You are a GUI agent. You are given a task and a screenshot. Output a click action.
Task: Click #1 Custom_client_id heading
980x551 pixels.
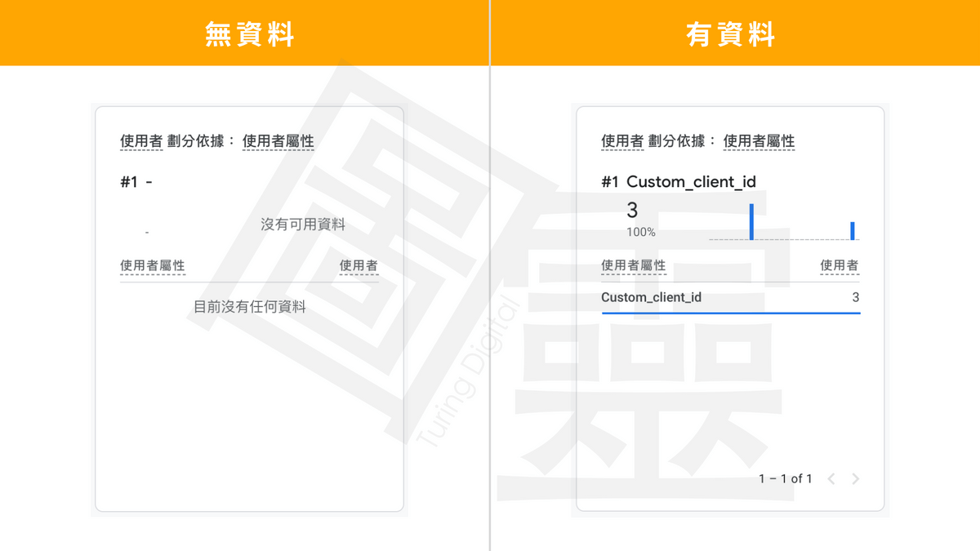[x=679, y=182]
